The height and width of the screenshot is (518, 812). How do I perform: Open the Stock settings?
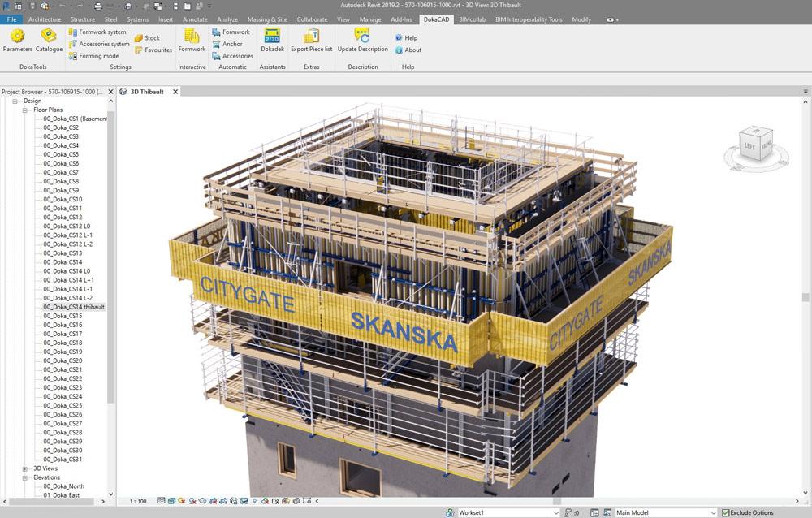click(147, 38)
